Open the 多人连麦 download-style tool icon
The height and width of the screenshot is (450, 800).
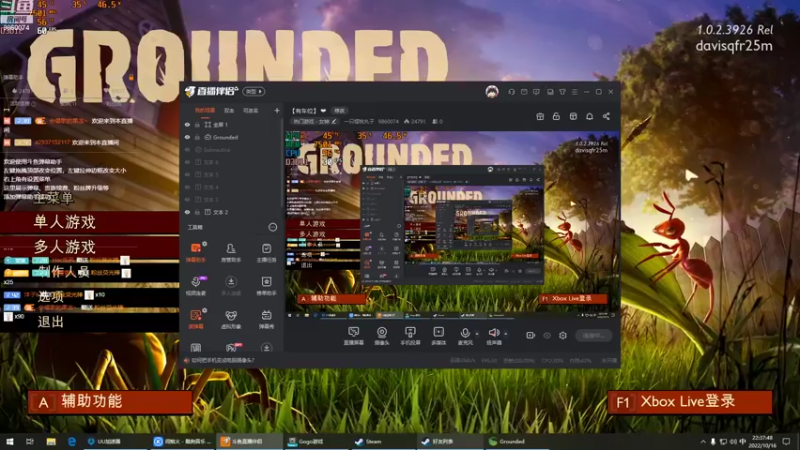coord(231,285)
